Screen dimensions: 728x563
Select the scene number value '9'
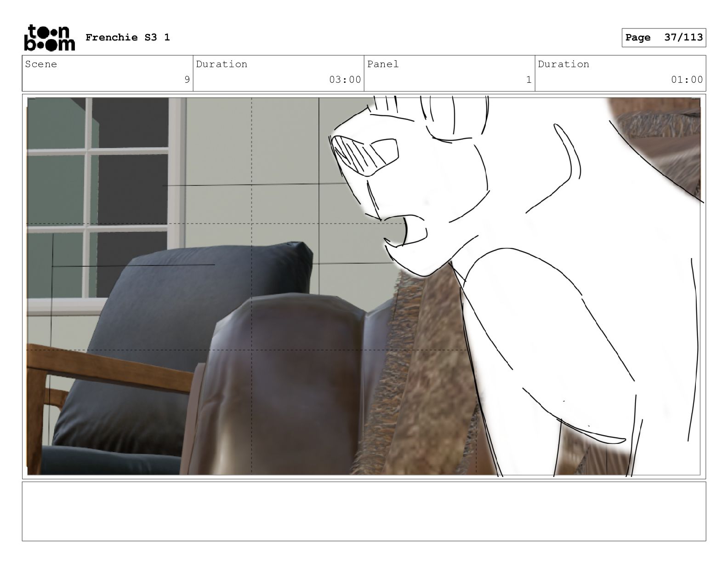tap(187, 80)
